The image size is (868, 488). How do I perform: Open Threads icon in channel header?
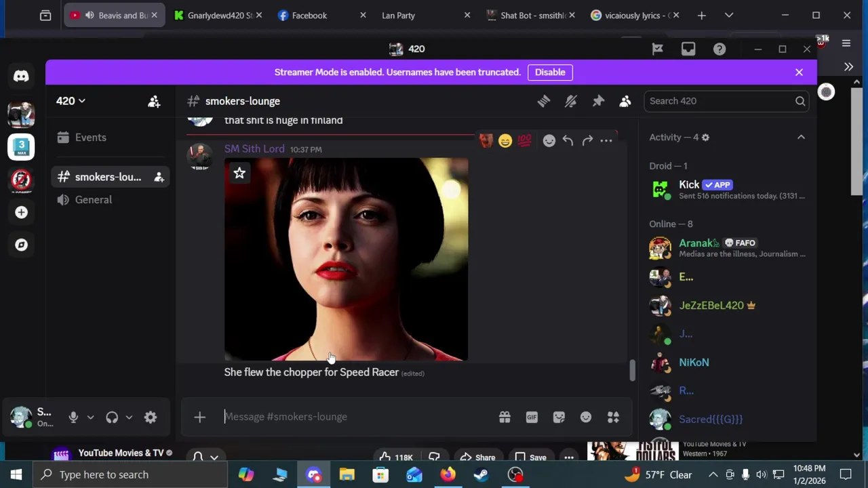(x=544, y=101)
